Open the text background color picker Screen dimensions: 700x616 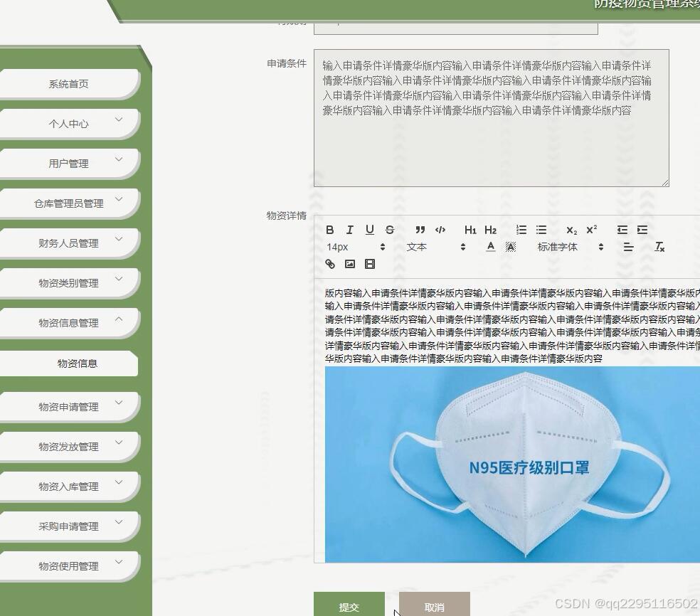511,247
